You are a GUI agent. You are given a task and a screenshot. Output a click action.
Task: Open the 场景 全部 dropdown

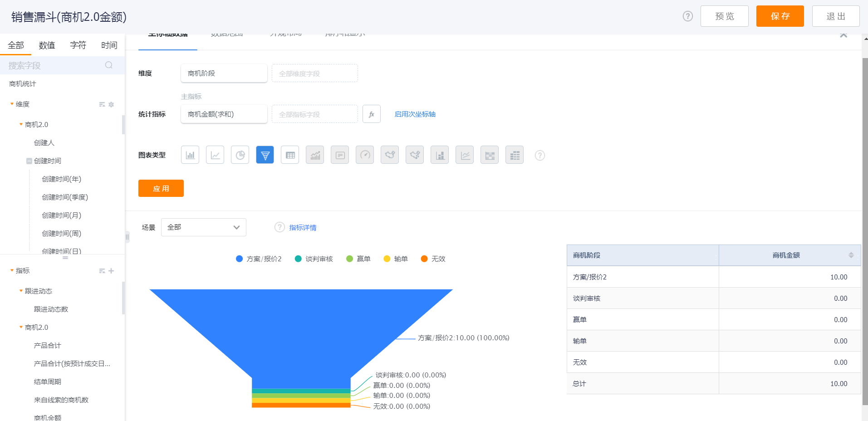coord(204,227)
